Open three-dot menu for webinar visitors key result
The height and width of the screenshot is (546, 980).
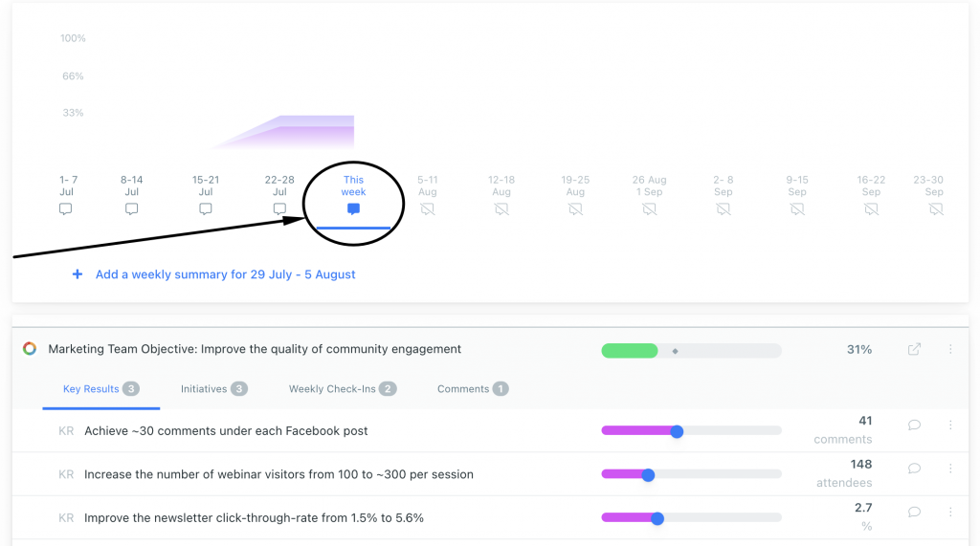(950, 468)
